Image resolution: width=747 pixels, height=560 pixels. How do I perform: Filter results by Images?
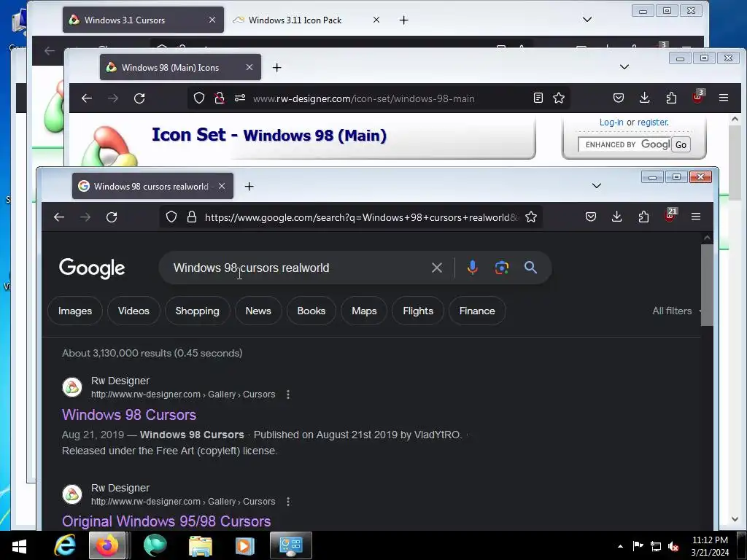[x=75, y=311]
